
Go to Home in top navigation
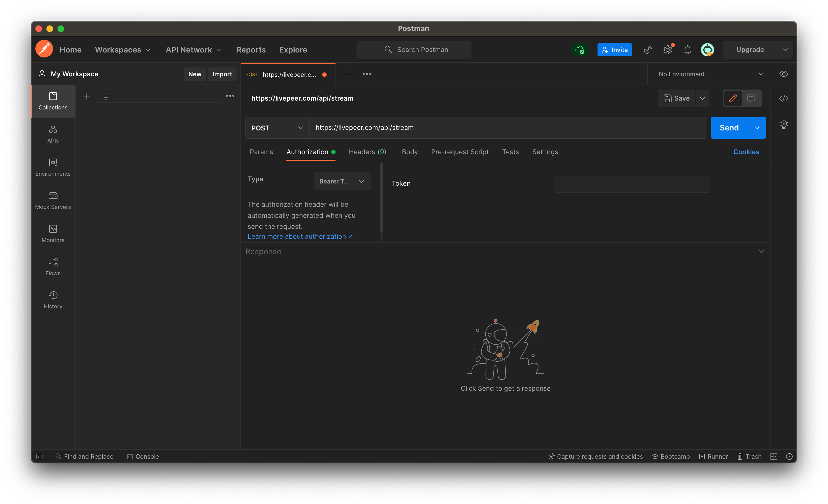click(x=70, y=50)
